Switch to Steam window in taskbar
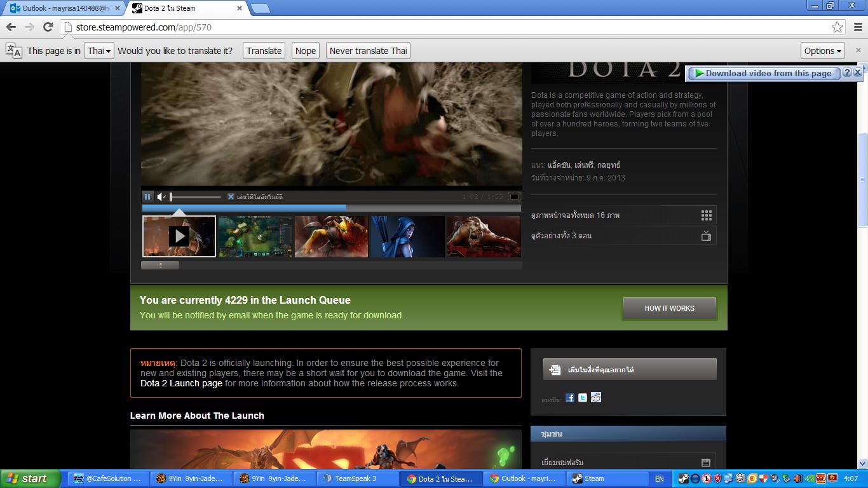This screenshot has width=868, height=488. pos(607,478)
